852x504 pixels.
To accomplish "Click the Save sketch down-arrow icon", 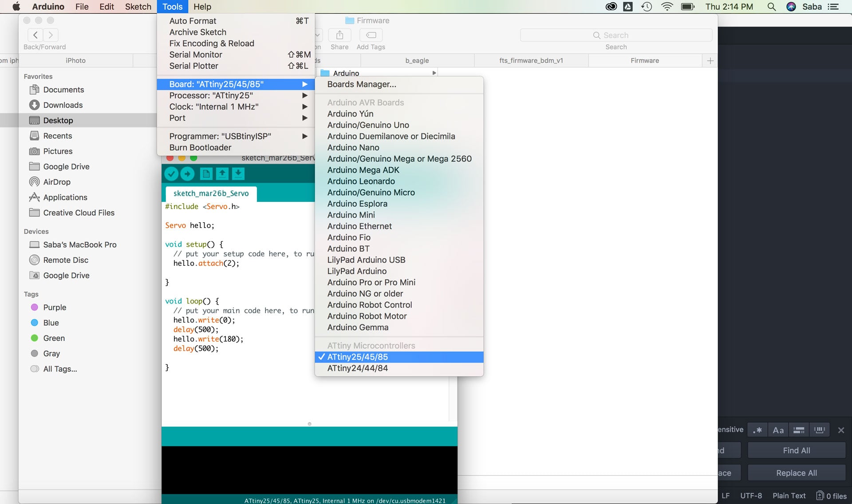I will (x=238, y=174).
